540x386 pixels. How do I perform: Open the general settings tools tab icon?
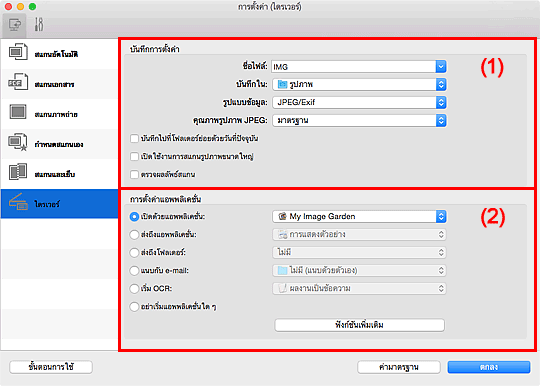click(x=39, y=25)
